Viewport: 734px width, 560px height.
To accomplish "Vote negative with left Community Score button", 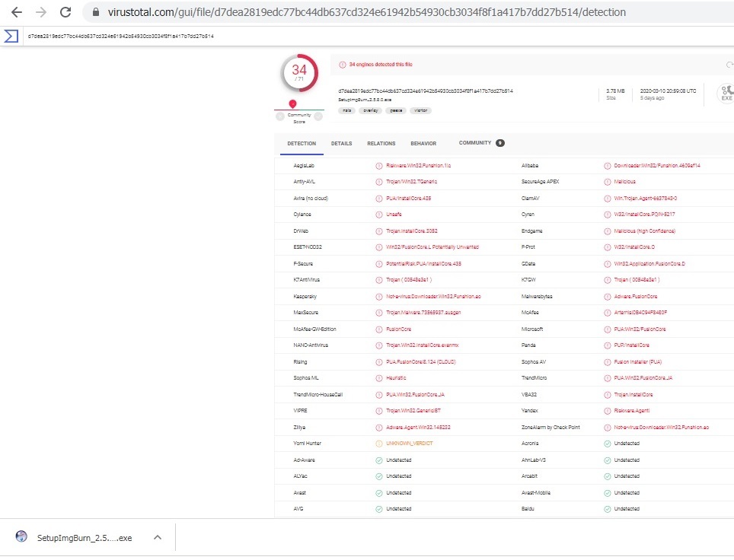I will [280, 116].
